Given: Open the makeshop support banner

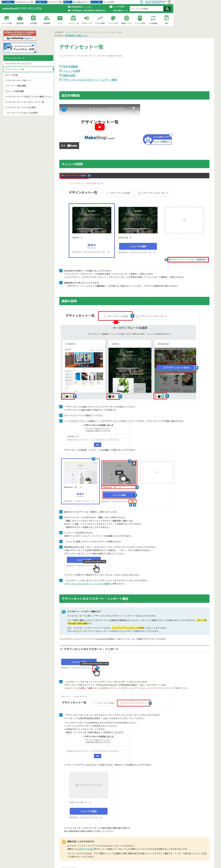Looking at the screenshot, I should (19, 36).
